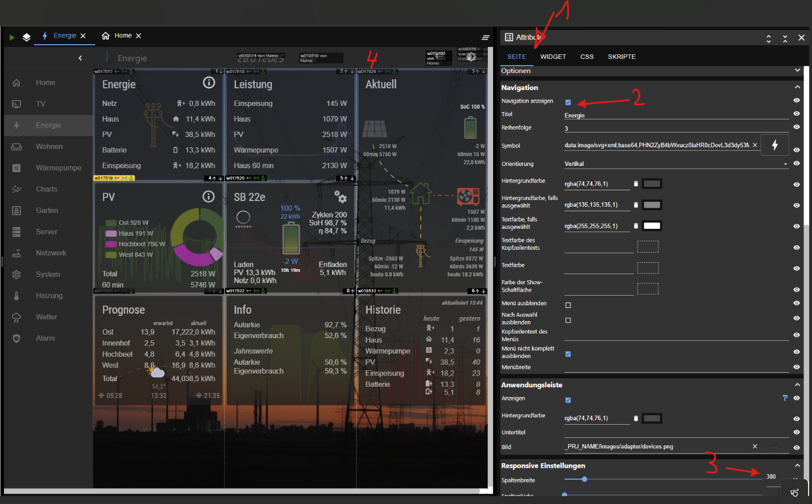Collapse the Anwendungsleiste section
This screenshot has width=812, height=504.
[x=797, y=385]
